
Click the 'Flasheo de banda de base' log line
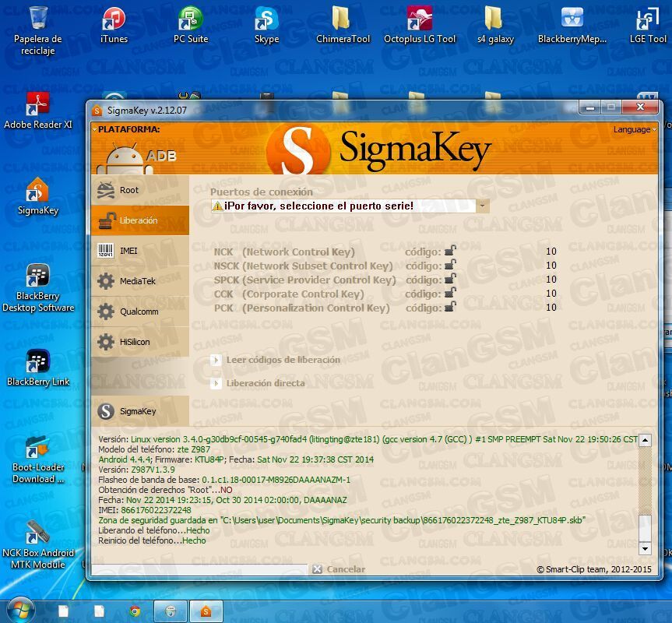[224, 480]
